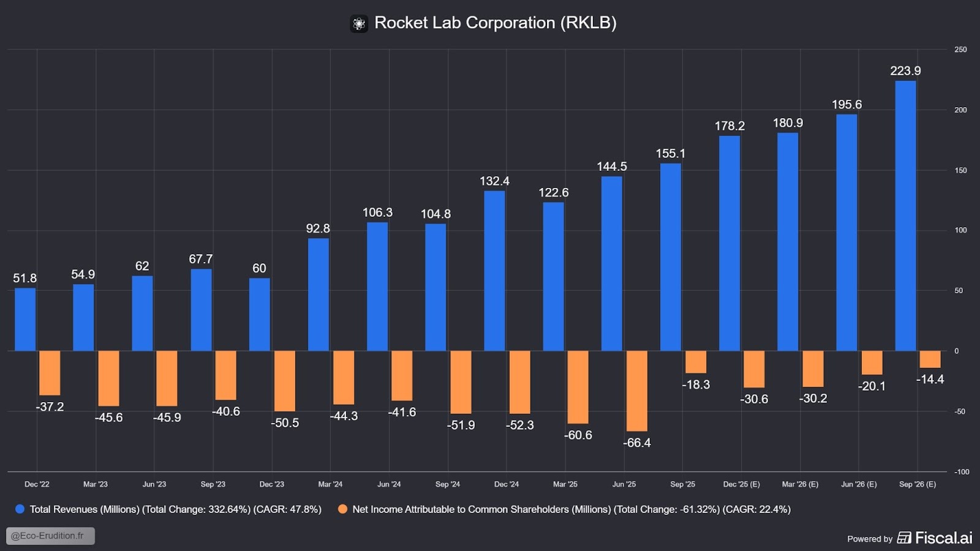Image resolution: width=980 pixels, height=551 pixels.
Task: Click the '-20.1' net income value label
Action: tap(872, 386)
